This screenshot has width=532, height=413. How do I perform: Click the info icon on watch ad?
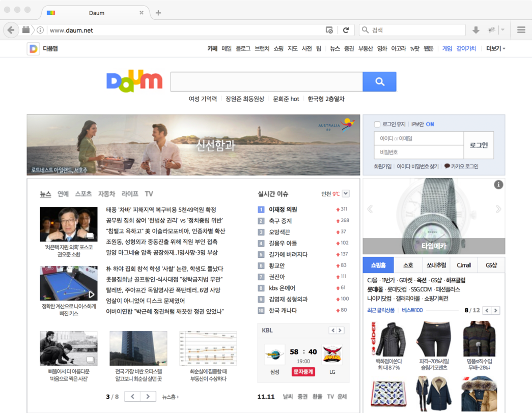[x=498, y=185]
